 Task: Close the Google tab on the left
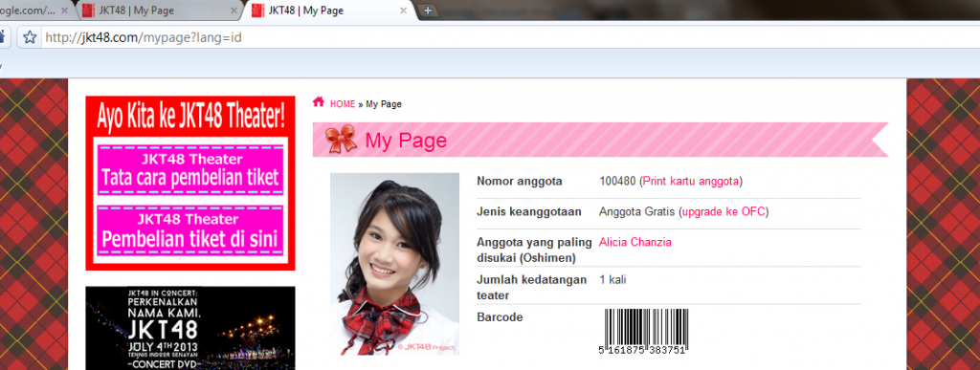pyautogui.click(x=64, y=11)
